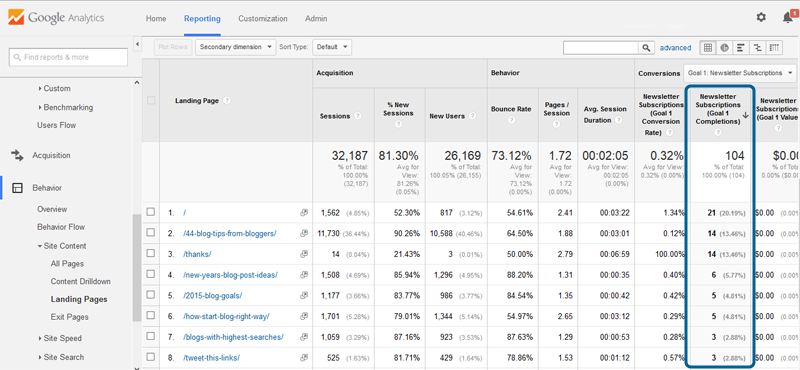This screenshot has width=800, height=370.
Task: Open the Sort Type Default dropdown
Action: (332, 47)
